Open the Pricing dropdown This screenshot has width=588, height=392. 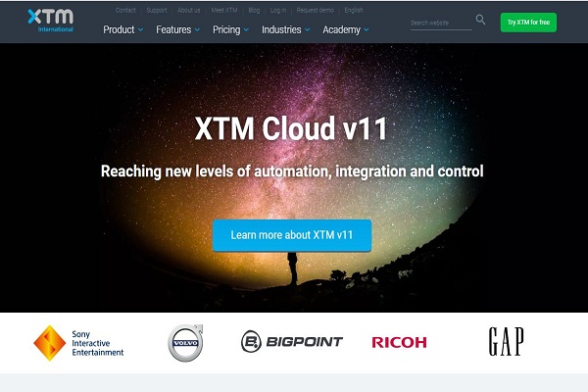click(x=230, y=29)
